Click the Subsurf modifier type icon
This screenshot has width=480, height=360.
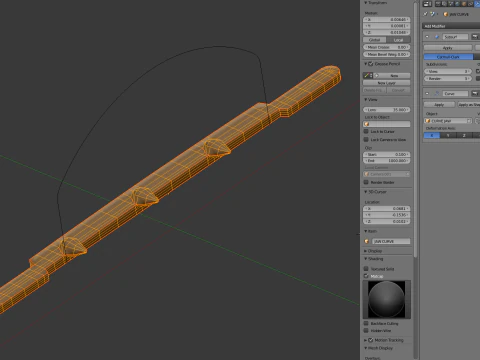[437, 37]
